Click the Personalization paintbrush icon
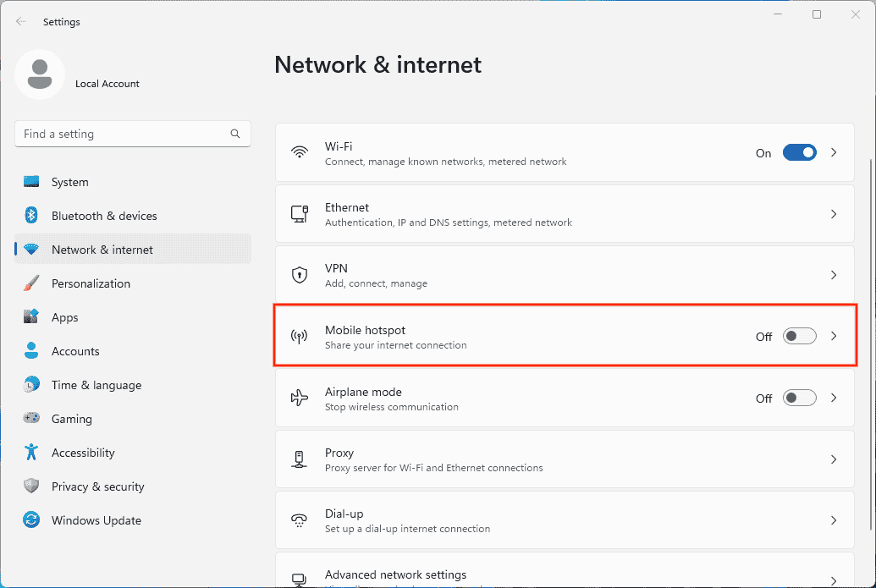Screen dimensions: 876x588 pos(31,283)
